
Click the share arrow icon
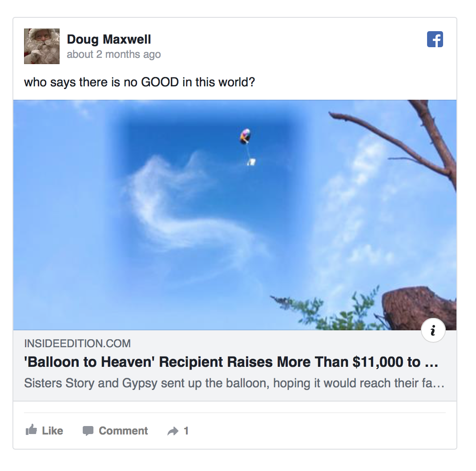[x=173, y=431]
